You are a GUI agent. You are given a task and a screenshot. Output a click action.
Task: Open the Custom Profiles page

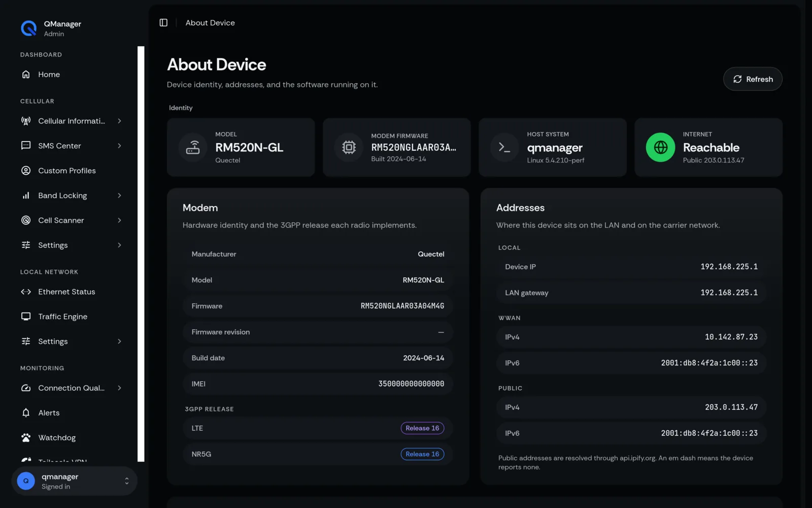(74, 171)
